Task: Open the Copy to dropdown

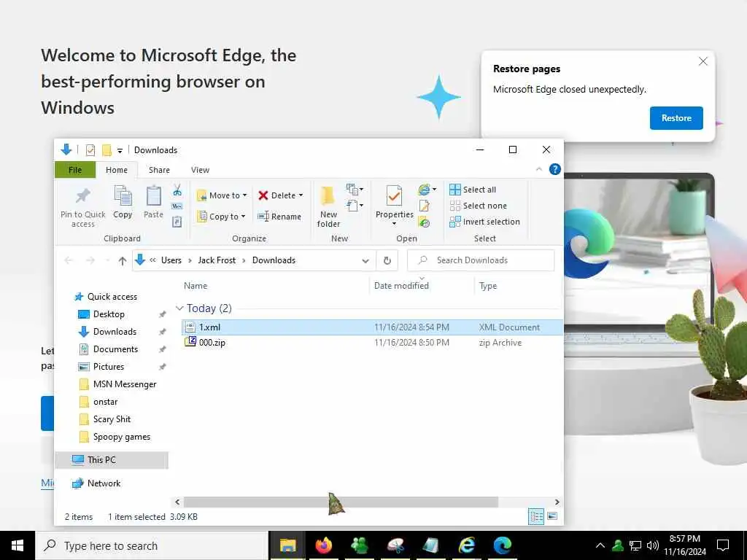Action: (221, 217)
